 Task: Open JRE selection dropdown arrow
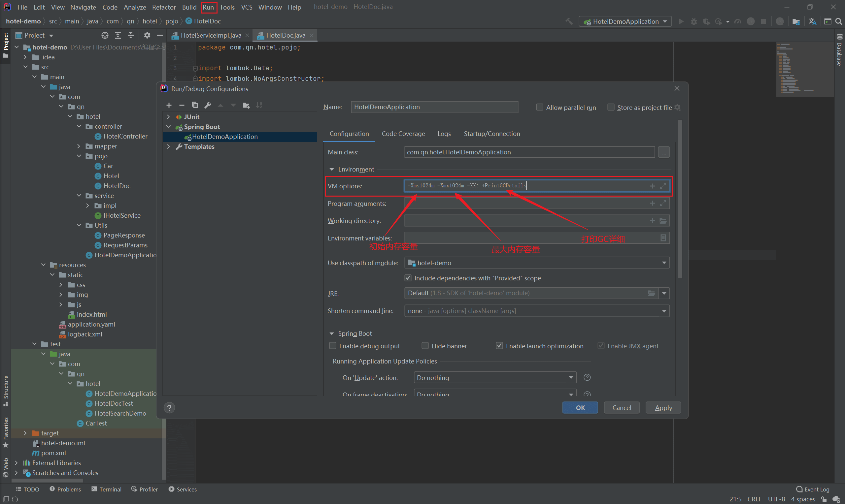click(x=664, y=293)
